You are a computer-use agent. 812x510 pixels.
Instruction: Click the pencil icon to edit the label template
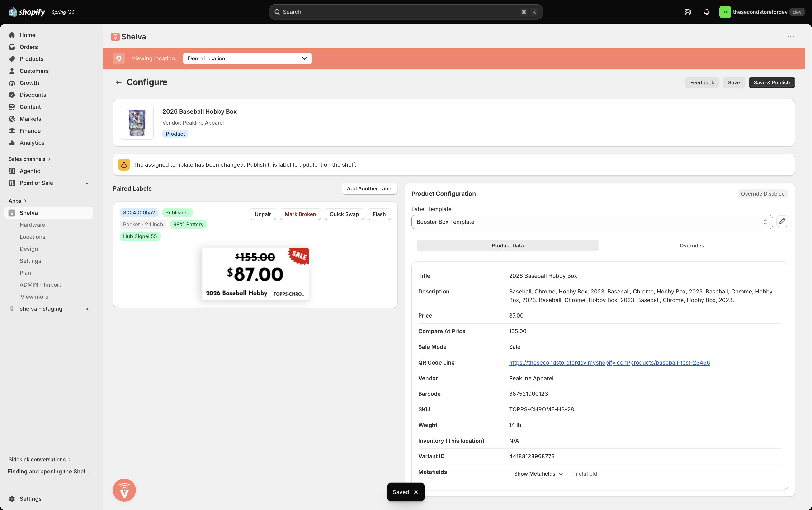(782, 221)
